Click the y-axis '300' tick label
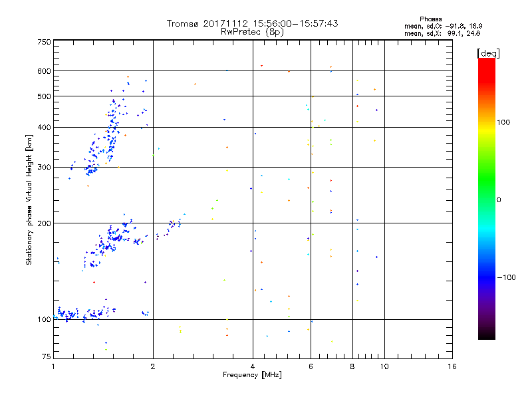The height and width of the screenshot is (399, 532). [44, 168]
